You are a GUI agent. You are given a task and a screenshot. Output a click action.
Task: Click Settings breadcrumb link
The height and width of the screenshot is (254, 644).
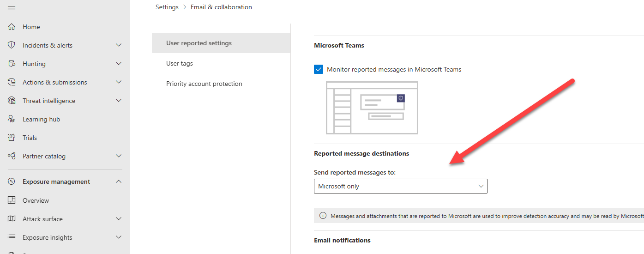(x=167, y=7)
